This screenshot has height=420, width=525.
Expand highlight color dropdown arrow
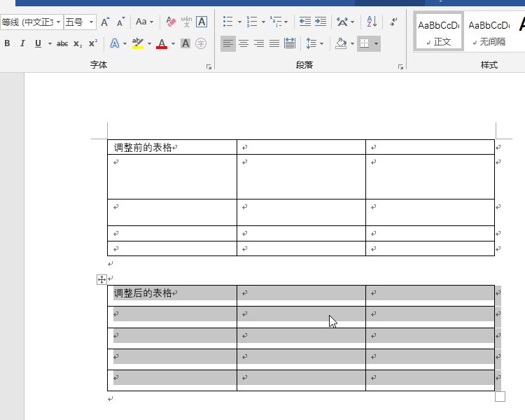pyautogui.click(x=149, y=43)
